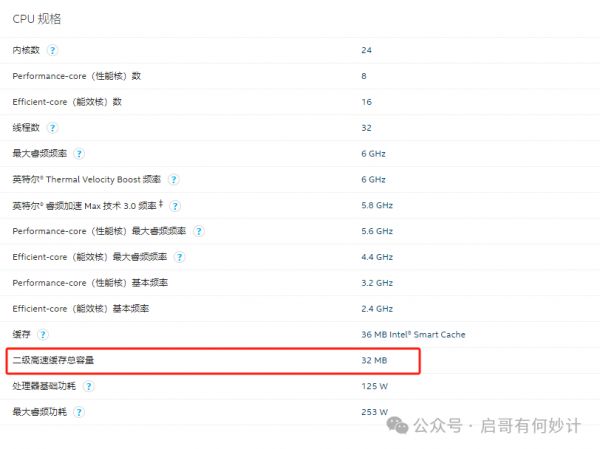Click the 253 W maximum turbo power value
This screenshot has width=600, height=449.
(x=374, y=411)
